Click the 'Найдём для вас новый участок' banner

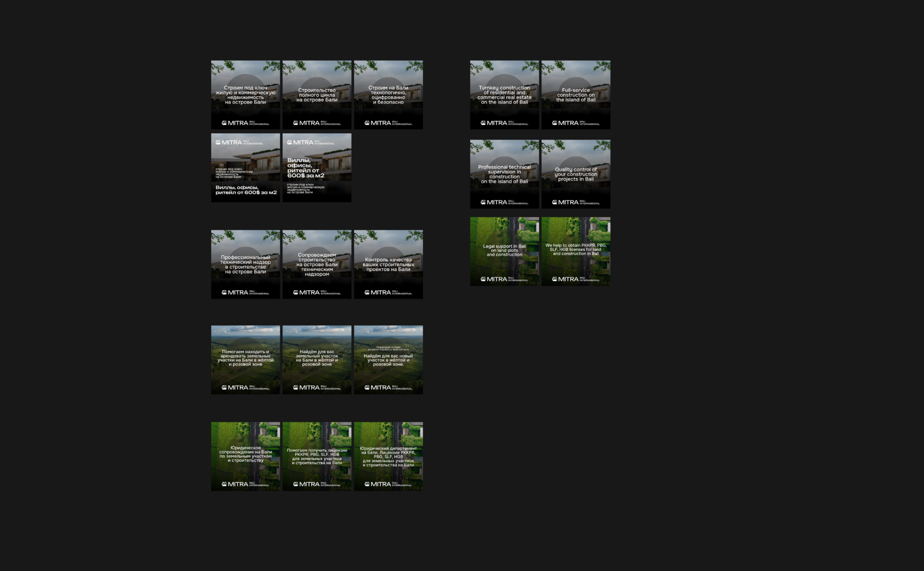click(388, 360)
